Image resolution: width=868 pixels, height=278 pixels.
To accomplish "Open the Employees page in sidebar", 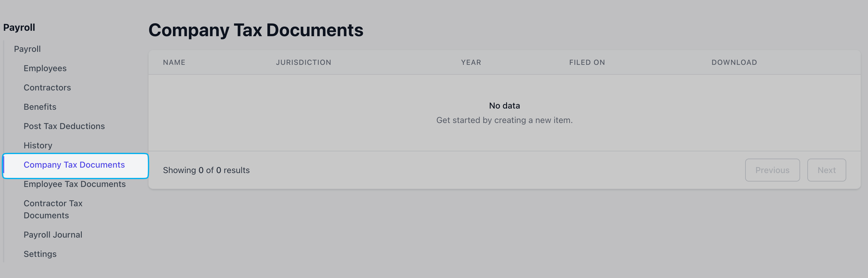I will pyautogui.click(x=45, y=68).
